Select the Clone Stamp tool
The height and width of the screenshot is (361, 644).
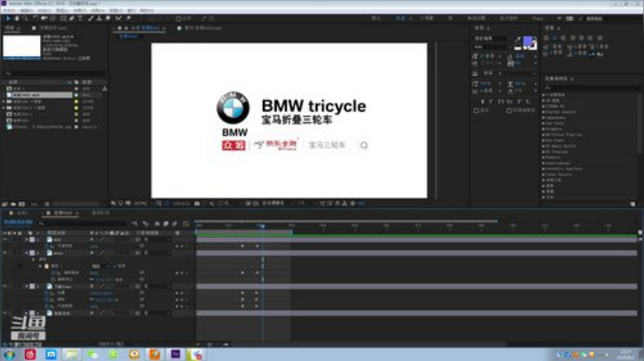(x=99, y=19)
